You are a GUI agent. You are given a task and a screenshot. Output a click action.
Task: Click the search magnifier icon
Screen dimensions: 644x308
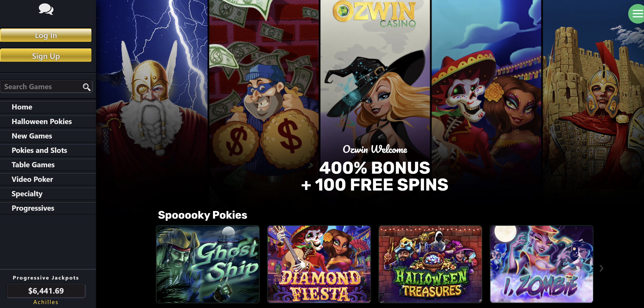[x=86, y=87]
